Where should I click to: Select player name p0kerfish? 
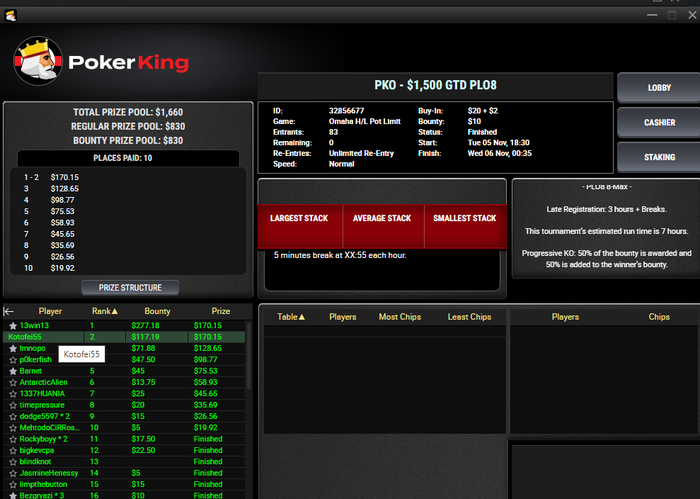[x=35, y=360]
